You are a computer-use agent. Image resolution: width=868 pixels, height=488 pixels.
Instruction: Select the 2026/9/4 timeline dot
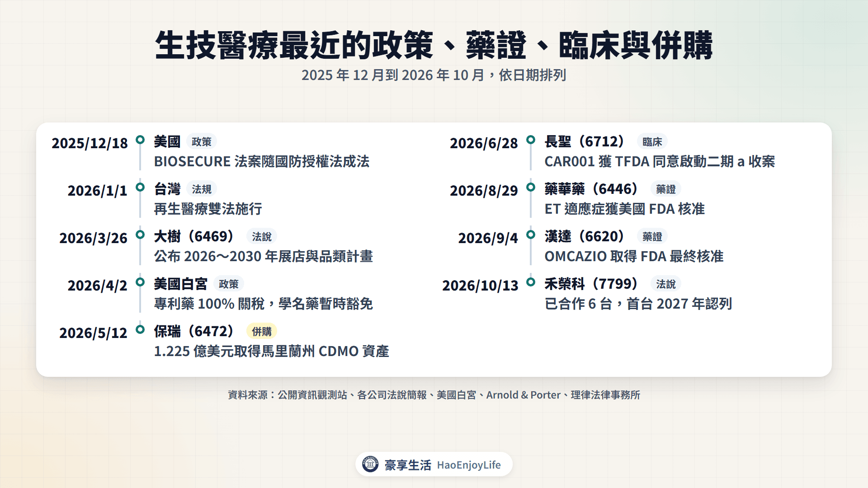coord(531,235)
